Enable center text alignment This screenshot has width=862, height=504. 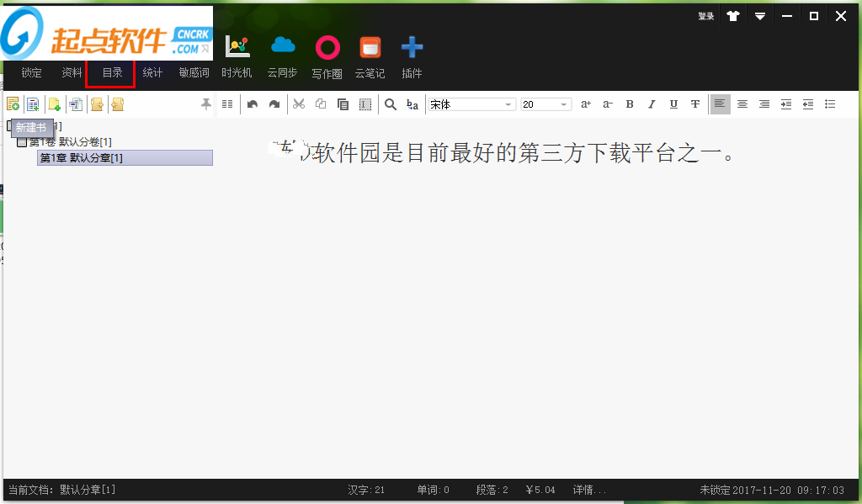[x=742, y=104]
